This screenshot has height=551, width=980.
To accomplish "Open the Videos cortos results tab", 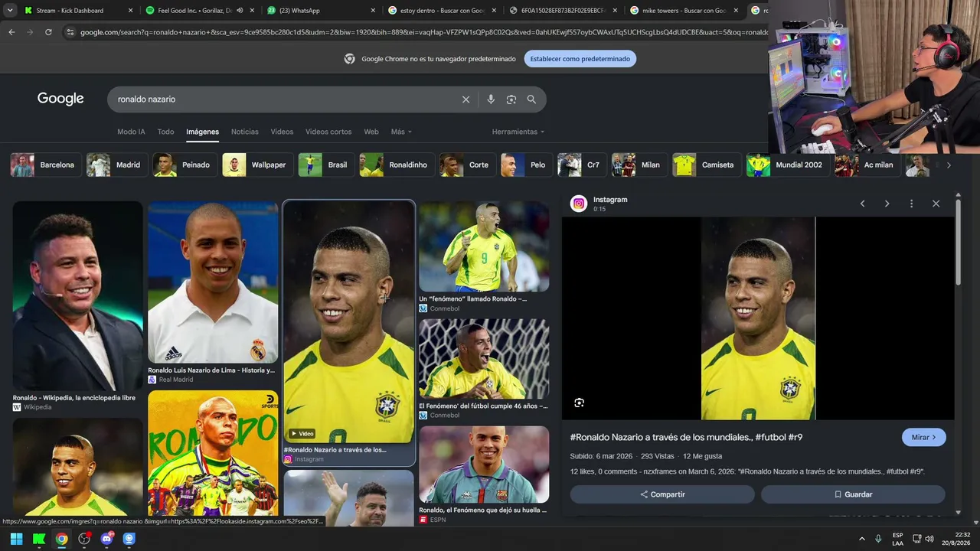I will tap(328, 132).
